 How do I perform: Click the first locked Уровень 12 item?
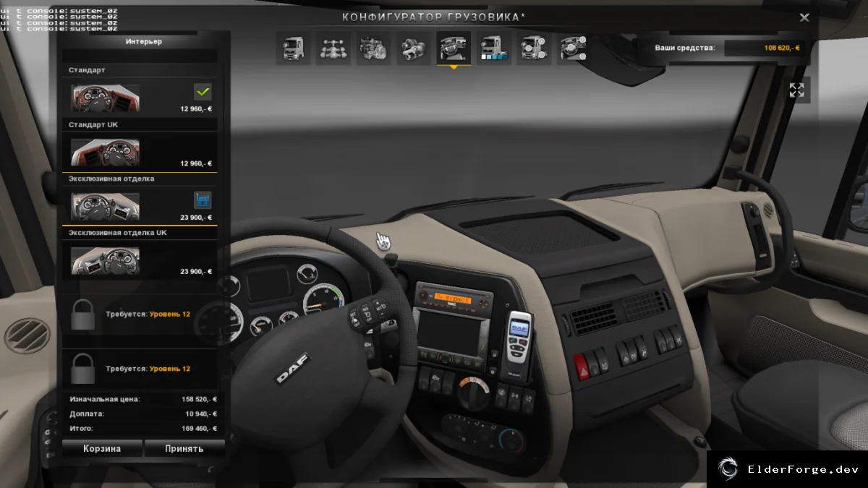140,314
